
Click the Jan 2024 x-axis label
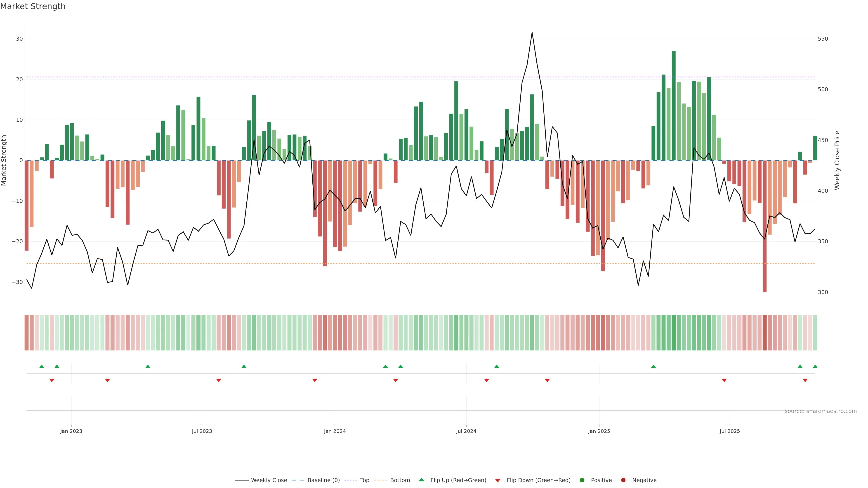[335, 431]
